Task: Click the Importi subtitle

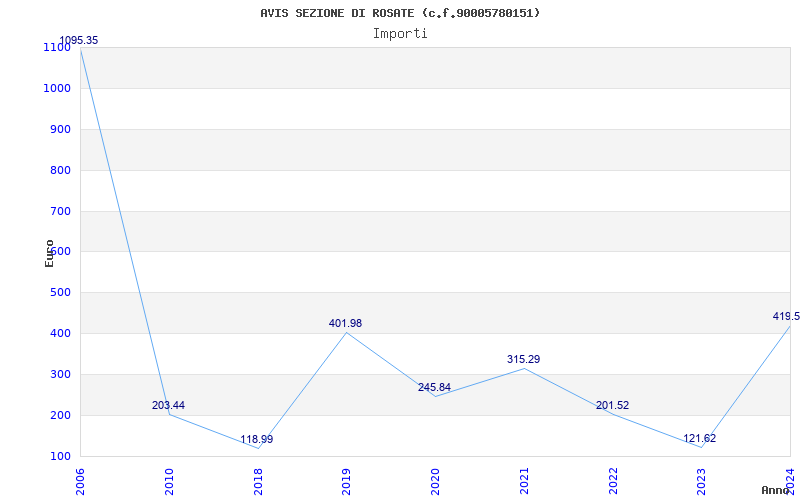Action: [400, 34]
